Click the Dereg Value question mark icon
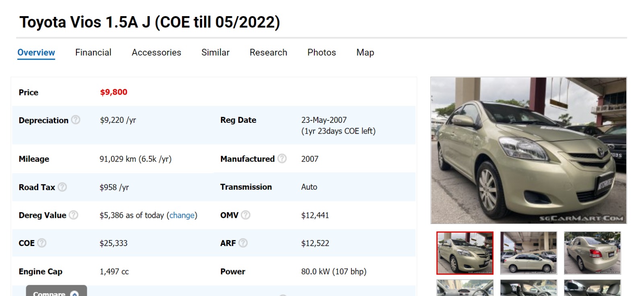This screenshot has height=296, width=644. pos(73,215)
